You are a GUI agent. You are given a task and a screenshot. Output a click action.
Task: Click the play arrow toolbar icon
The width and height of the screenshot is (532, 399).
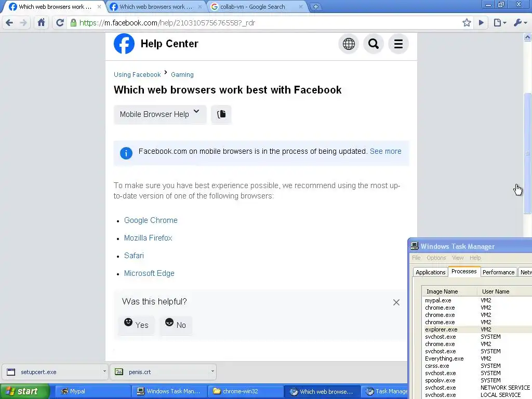481,23
